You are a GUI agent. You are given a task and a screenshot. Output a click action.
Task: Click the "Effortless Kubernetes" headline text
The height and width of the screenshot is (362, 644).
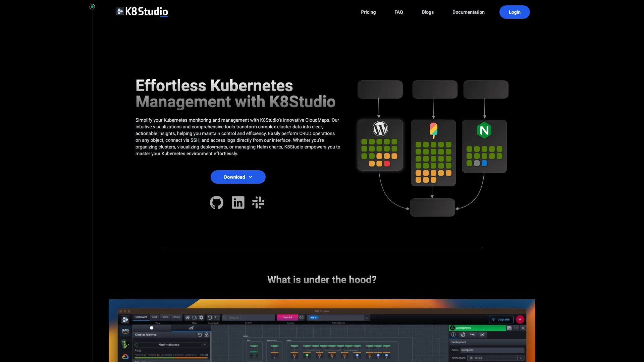click(x=214, y=85)
